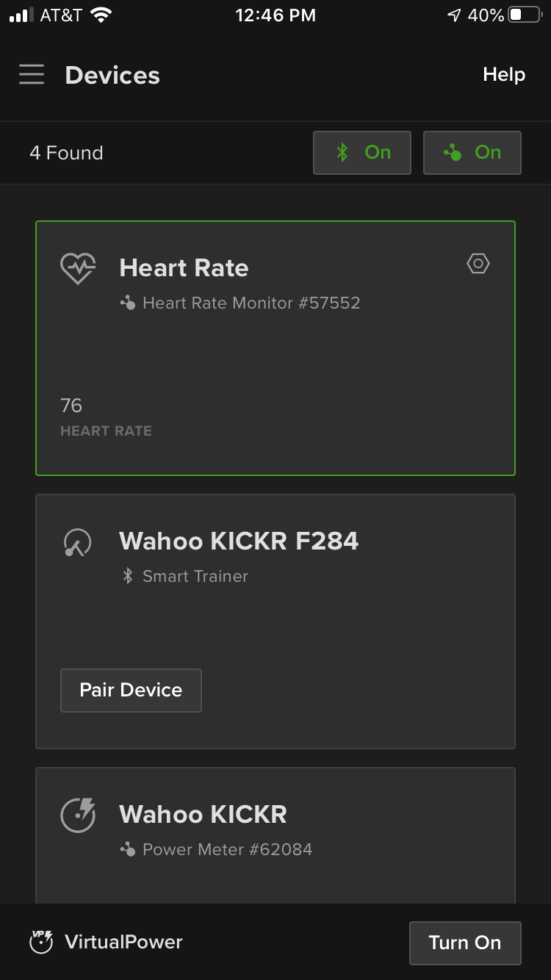The image size is (551, 980).
Task: Toggle Bluetooth off
Action: [x=361, y=152]
